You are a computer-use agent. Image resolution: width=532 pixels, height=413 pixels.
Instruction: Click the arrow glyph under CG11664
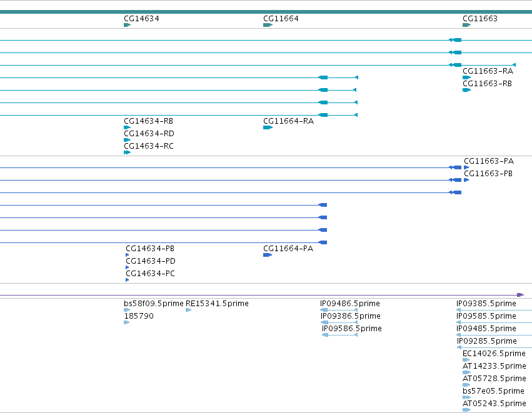268,25
